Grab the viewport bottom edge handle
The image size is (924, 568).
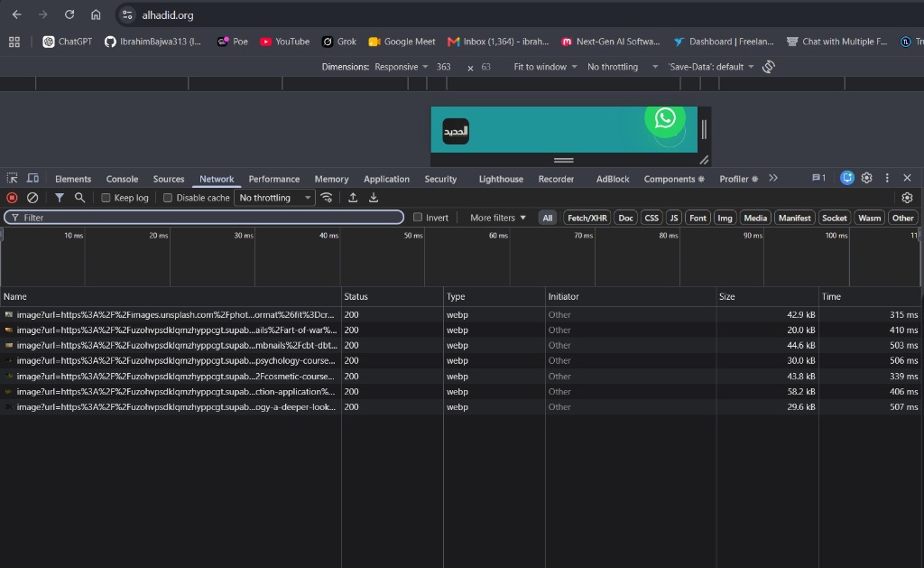564,160
